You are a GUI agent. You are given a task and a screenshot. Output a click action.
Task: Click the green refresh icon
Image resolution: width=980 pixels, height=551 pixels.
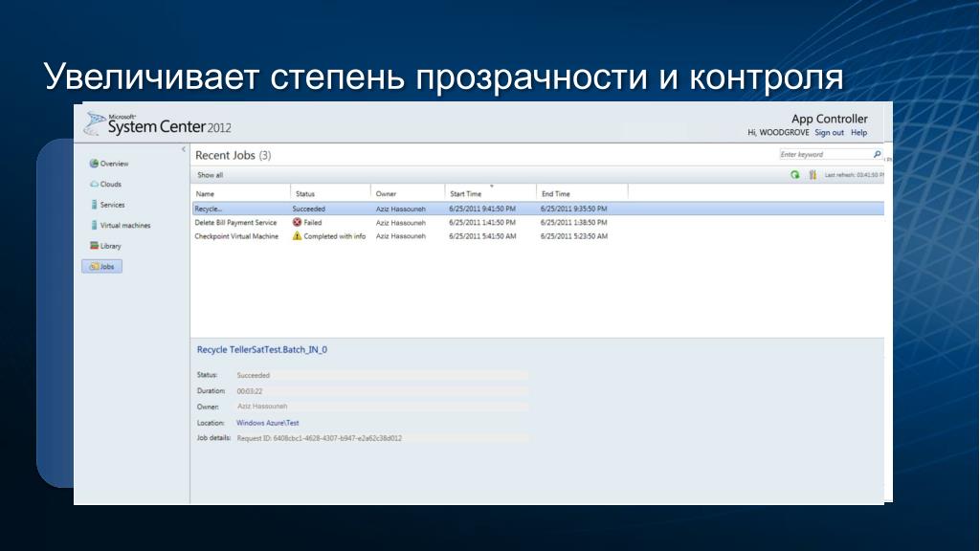point(794,175)
